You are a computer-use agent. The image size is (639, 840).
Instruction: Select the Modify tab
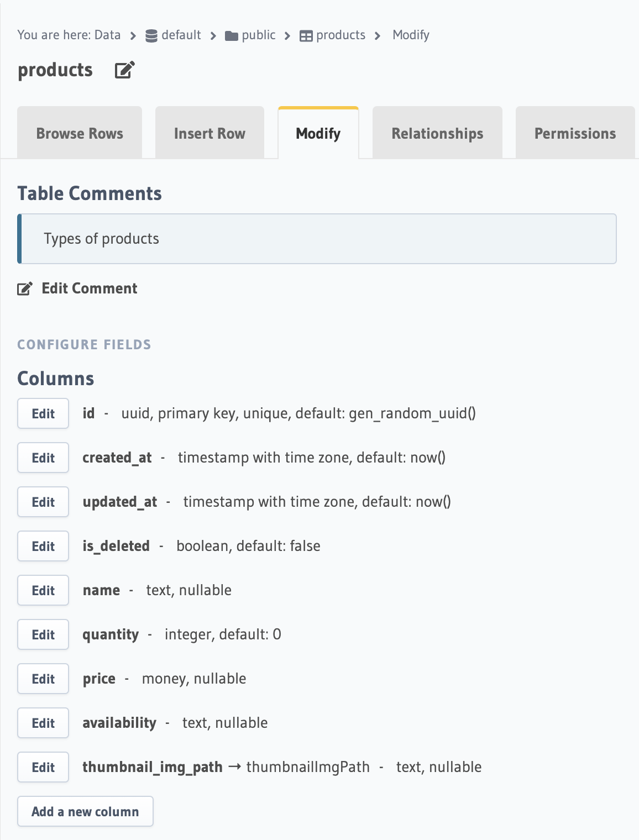click(318, 133)
